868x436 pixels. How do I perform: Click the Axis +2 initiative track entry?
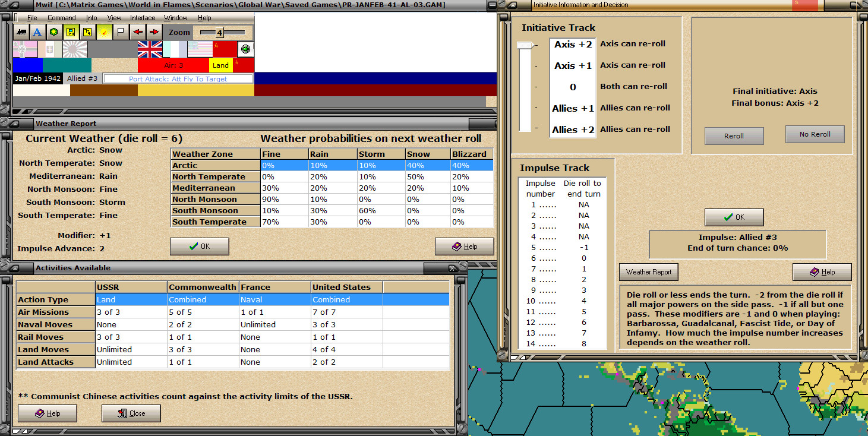pos(573,44)
